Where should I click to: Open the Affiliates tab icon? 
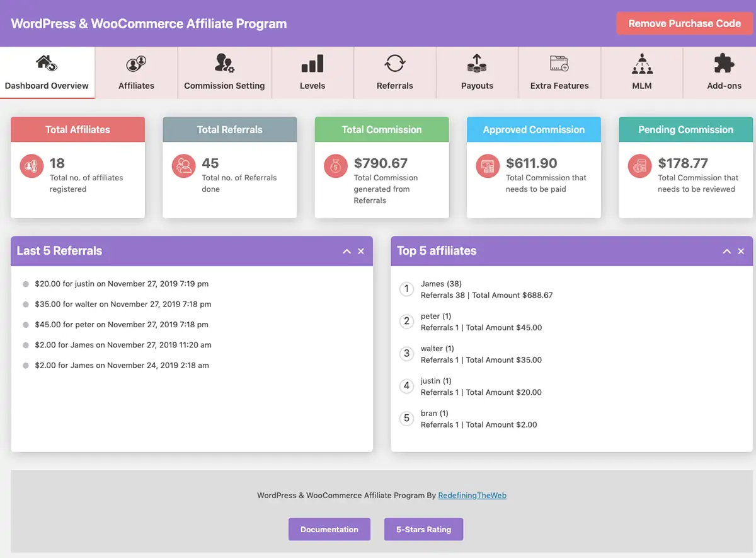coord(136,64)
